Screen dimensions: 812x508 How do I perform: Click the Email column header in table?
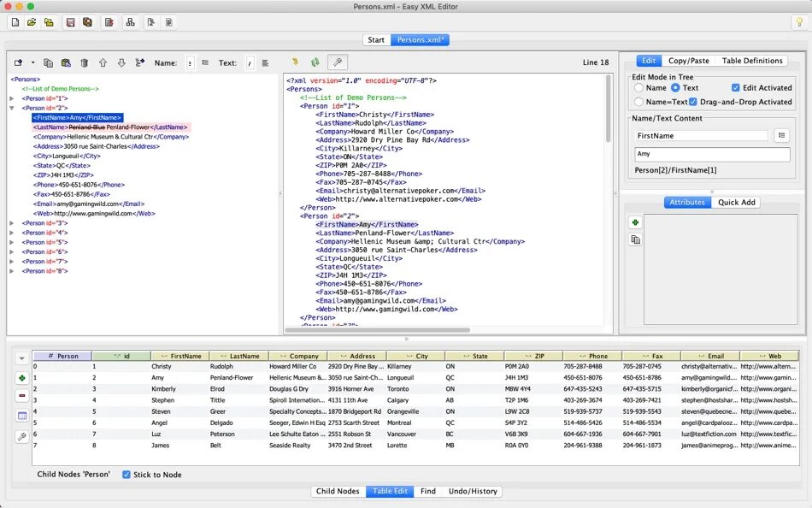(x=710, y=356)
